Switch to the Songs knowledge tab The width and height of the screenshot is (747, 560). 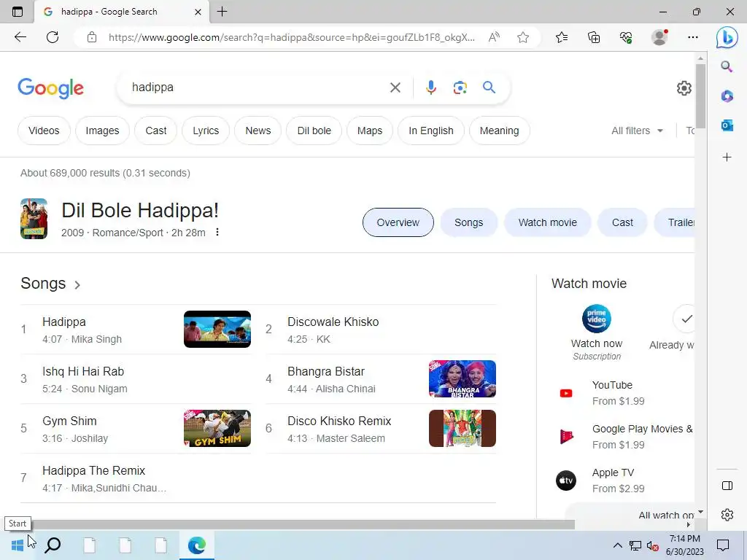point(469,222)
